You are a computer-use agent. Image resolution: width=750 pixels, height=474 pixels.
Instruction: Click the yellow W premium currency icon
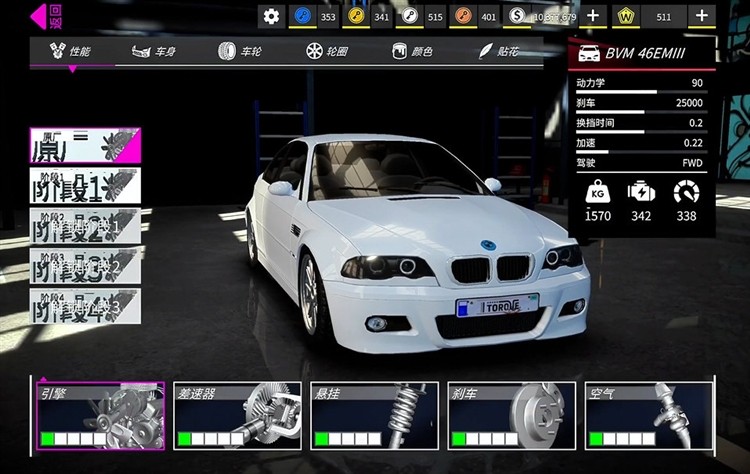point(626,17)
